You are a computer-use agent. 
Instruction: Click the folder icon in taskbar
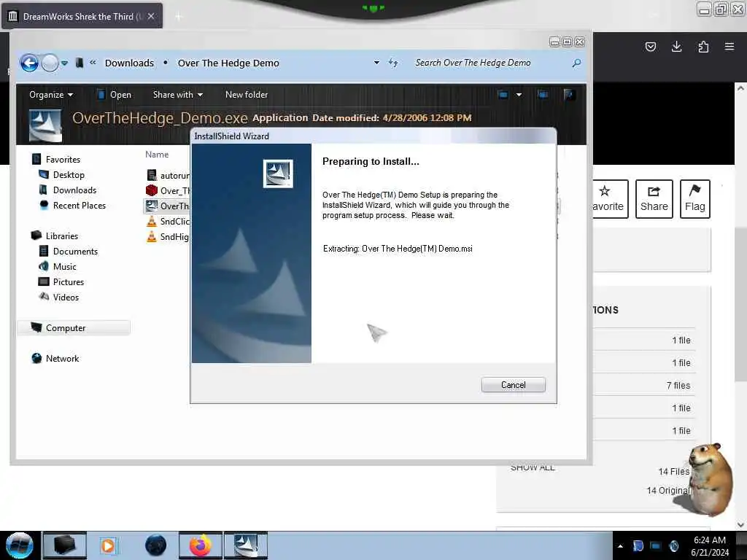[x=65, y=545]
